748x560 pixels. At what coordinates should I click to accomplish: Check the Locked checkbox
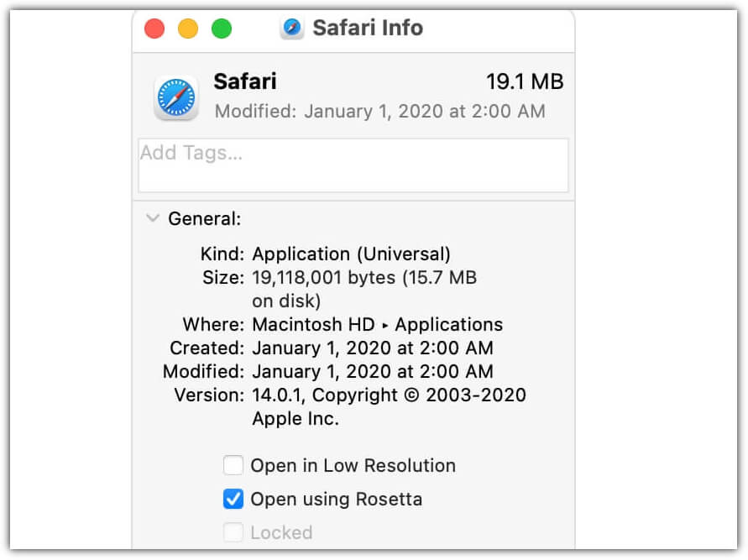(233, 532)
